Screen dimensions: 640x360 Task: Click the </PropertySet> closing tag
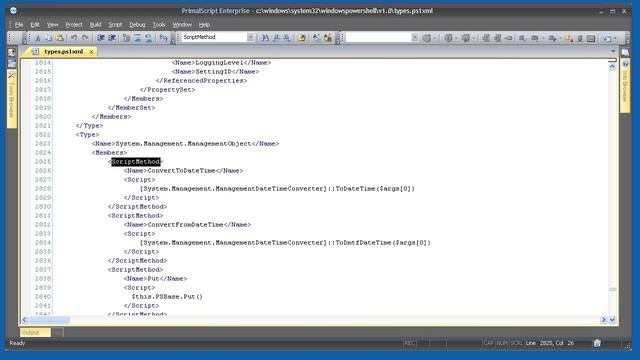(x=167, y=89)
